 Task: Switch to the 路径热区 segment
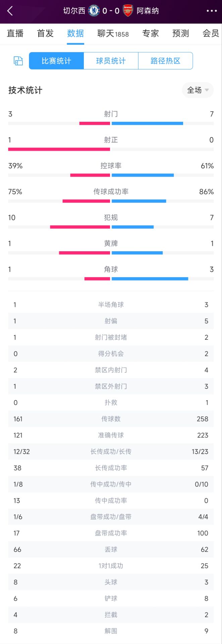tap(165, 61)
